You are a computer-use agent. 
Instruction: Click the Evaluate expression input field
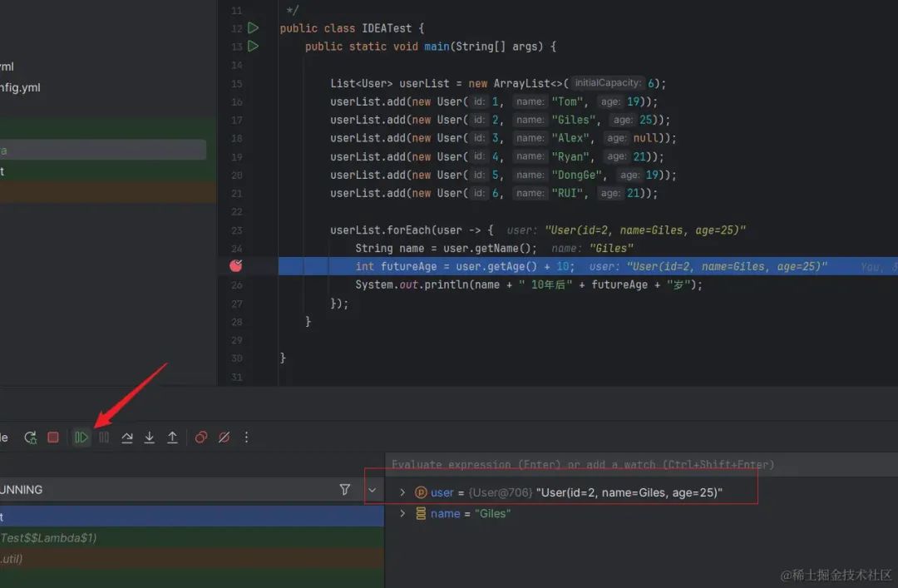[582, 464]
